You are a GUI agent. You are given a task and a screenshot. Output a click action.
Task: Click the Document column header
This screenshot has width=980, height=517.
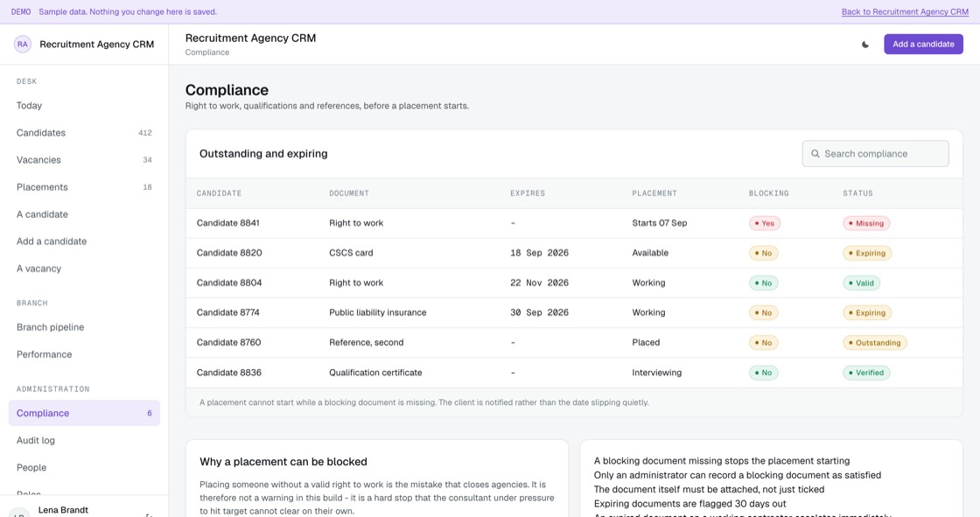(349, 193)
